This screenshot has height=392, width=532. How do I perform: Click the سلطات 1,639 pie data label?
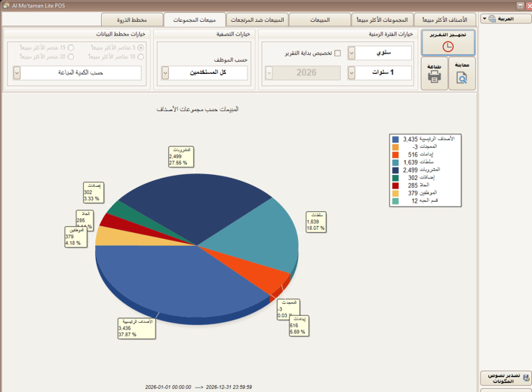(x=316, y=222)
